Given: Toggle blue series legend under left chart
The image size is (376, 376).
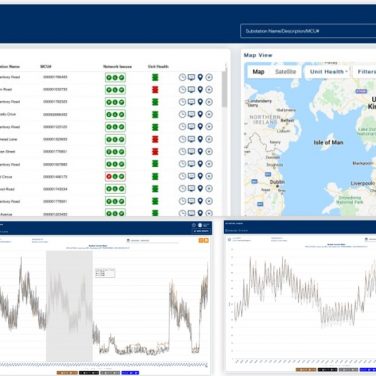Looking at the screenshot, I should coord(130,373).
